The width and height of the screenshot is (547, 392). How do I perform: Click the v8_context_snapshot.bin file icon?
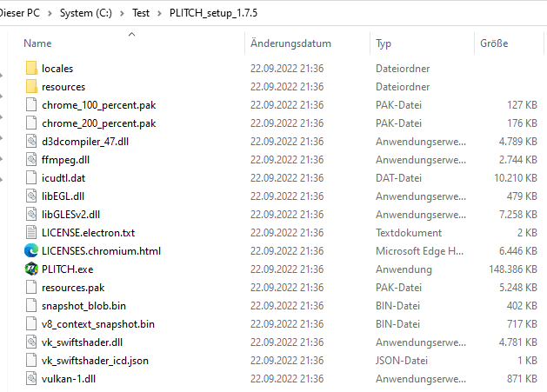(x=31, y=323)
